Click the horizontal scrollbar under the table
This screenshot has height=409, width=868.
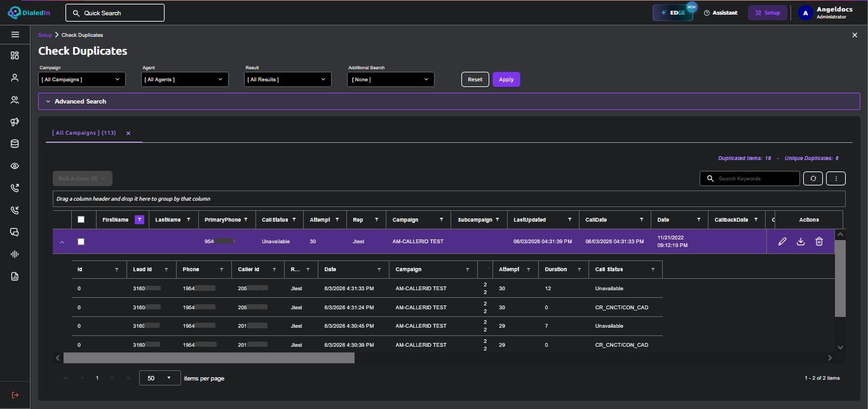(x=209, y=358)
